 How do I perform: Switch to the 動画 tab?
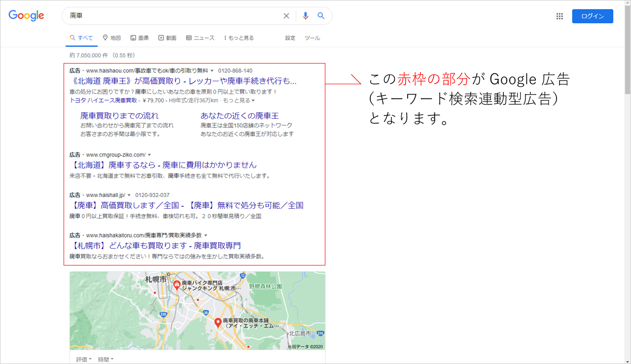pos(167,38)
